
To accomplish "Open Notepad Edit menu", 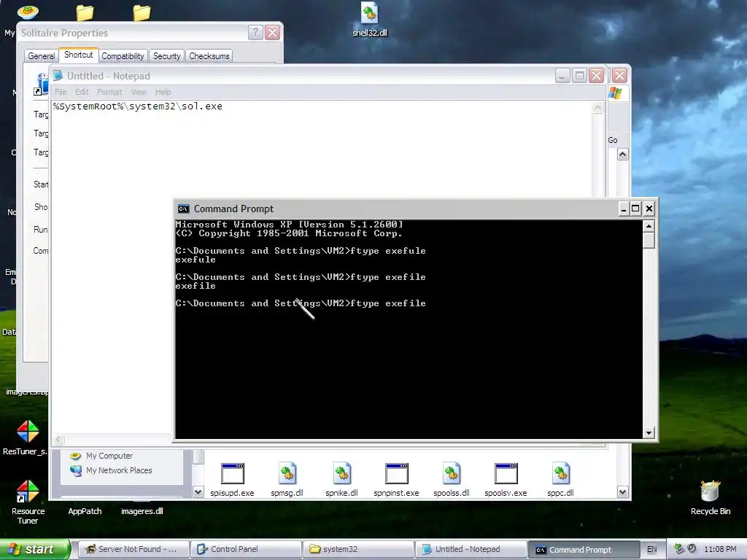I will tap(82, 92).
